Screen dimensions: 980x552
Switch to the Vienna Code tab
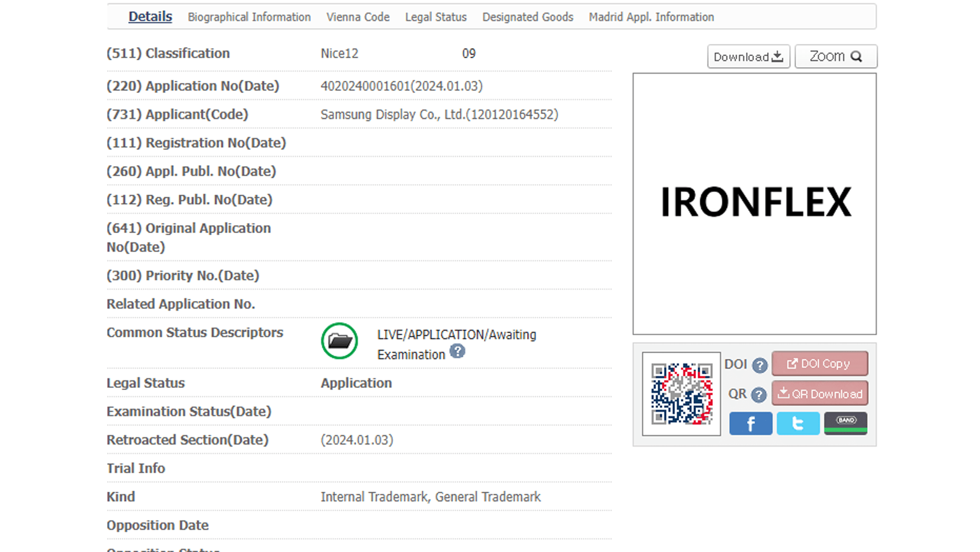click(358, 17)
